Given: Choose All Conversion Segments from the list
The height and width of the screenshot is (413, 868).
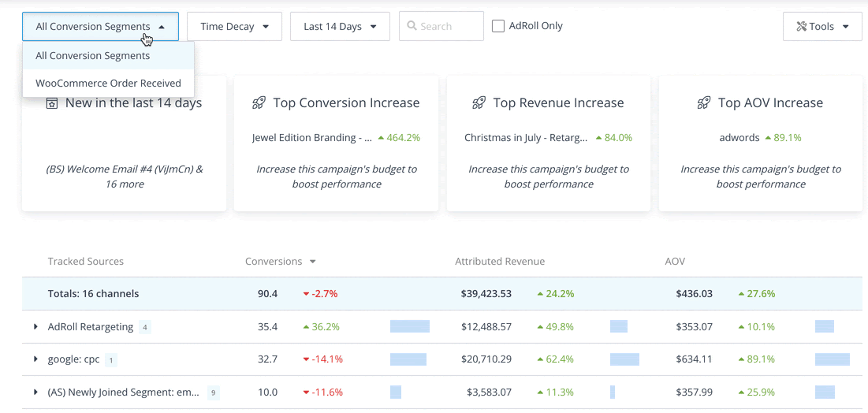Looking at the screenshot, I should coord(92,56).
